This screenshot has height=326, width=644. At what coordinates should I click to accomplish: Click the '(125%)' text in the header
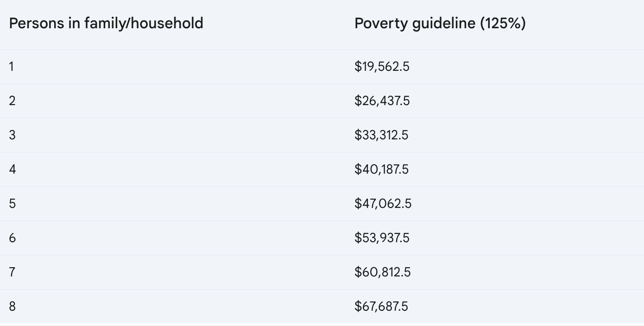[x=503, y=23]
